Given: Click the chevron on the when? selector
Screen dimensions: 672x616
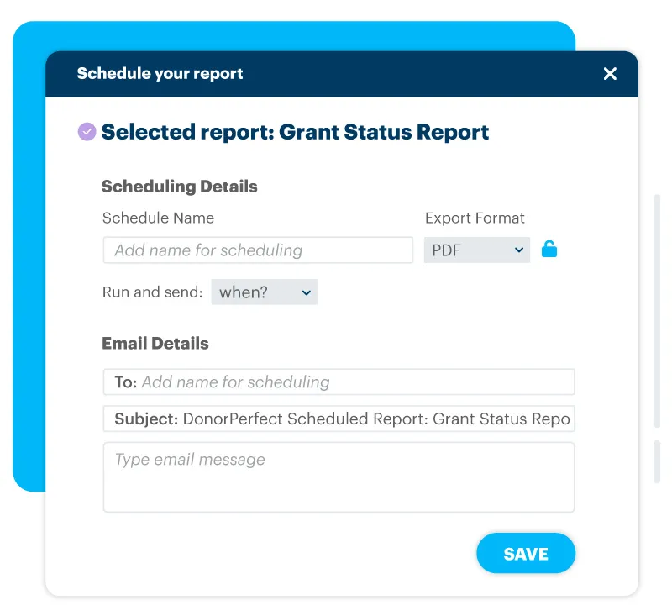Looking at the screenshot, I should tap(307, 292).
